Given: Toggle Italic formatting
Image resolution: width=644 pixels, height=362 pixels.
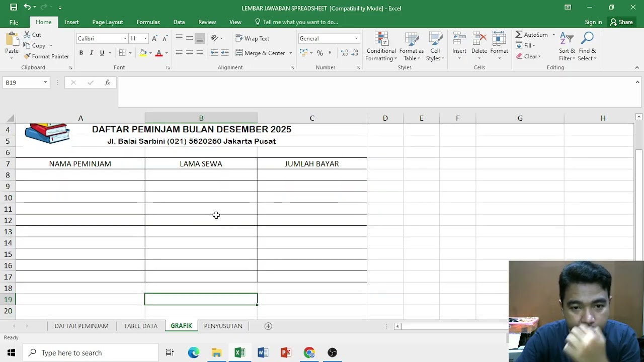Looking at the screenshot, I should [91, 53].
